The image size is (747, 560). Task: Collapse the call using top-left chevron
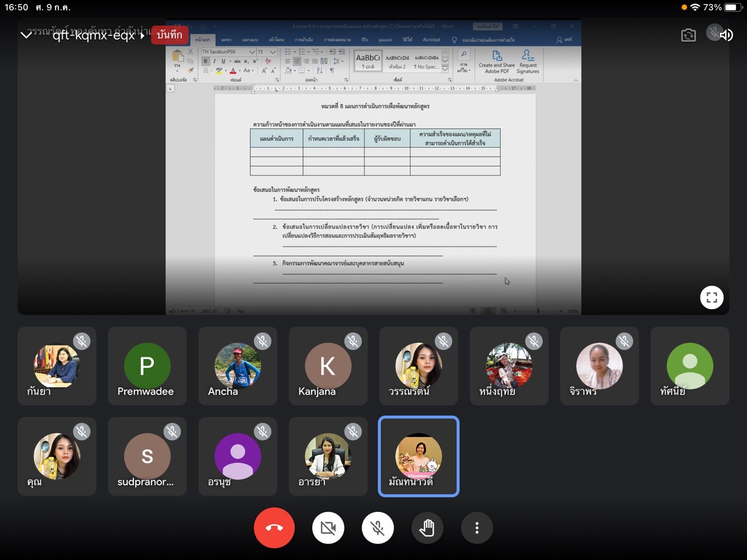click(x=26, y=35)
